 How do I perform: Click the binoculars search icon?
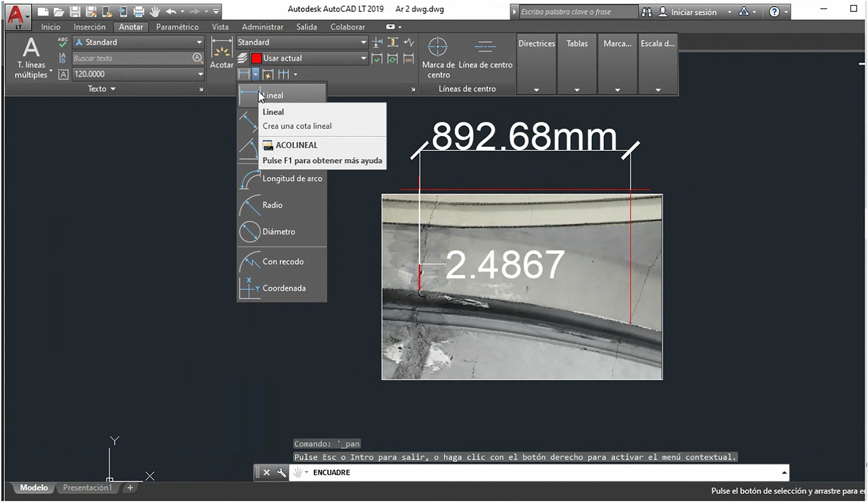(647, 12)
